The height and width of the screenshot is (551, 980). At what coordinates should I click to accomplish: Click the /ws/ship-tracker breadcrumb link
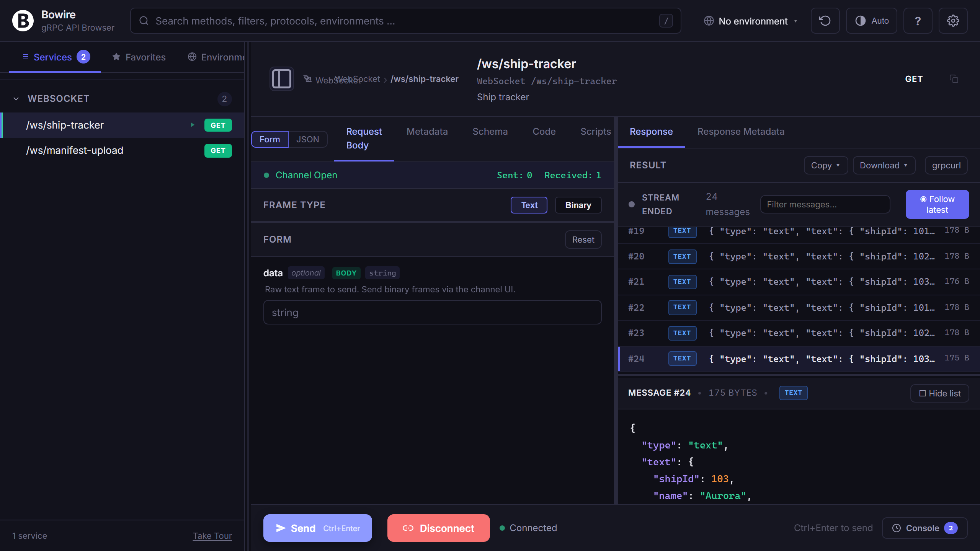[424, 79]
